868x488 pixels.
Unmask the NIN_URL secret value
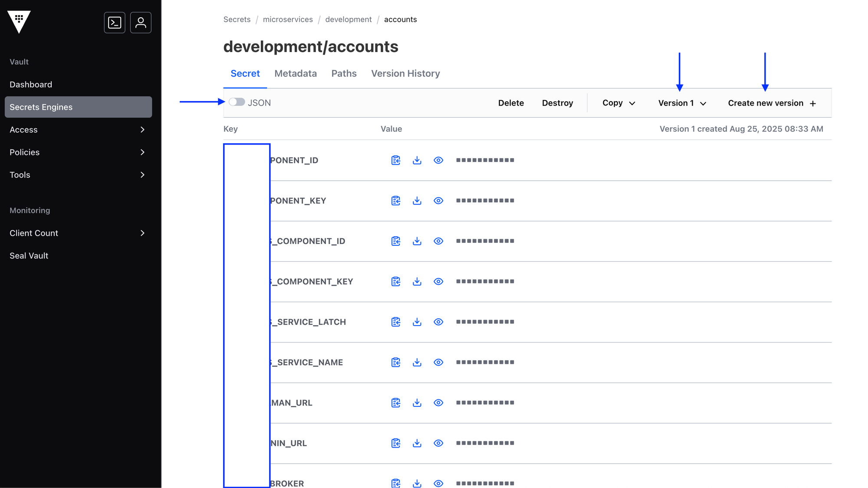click(x=438, y=443)
